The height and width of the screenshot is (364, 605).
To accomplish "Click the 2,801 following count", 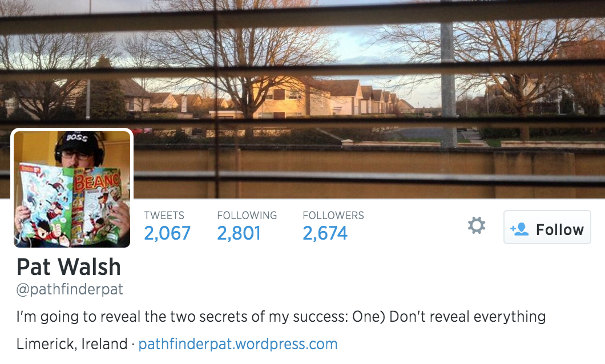I will click(x=239, y=233).
